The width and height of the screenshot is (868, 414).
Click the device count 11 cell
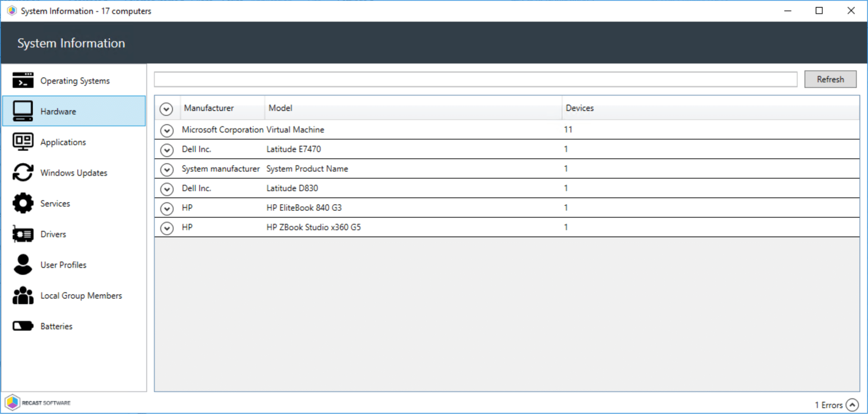click(568, 130)
